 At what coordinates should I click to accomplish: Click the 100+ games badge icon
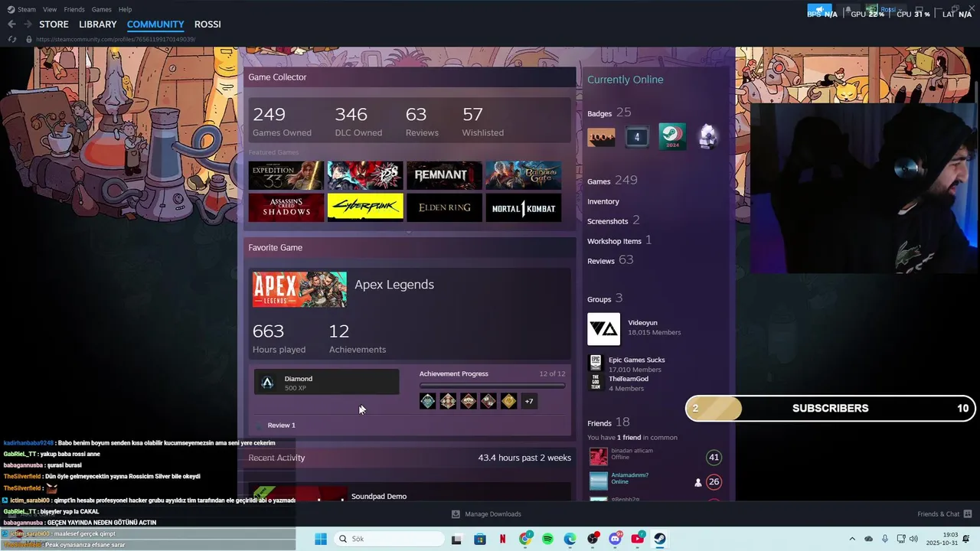coord(601,138)
